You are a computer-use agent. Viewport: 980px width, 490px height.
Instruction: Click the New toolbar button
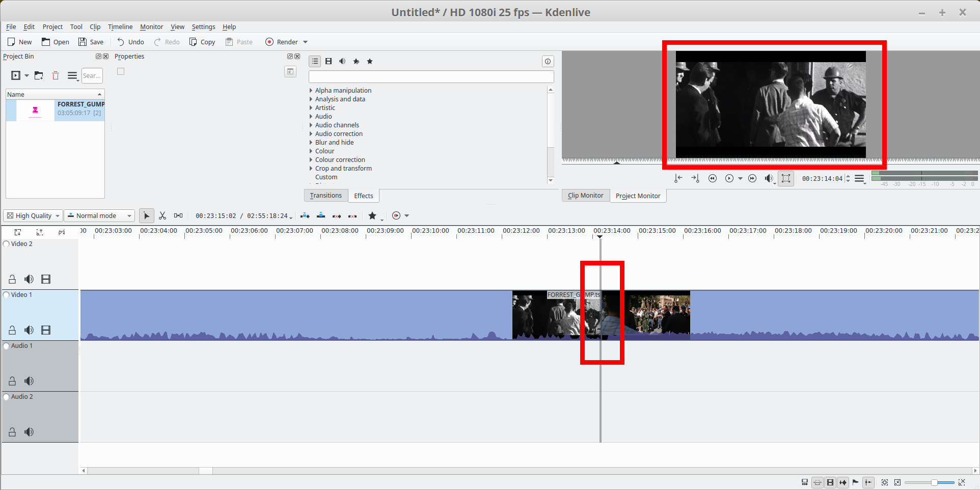coord(19,42)
